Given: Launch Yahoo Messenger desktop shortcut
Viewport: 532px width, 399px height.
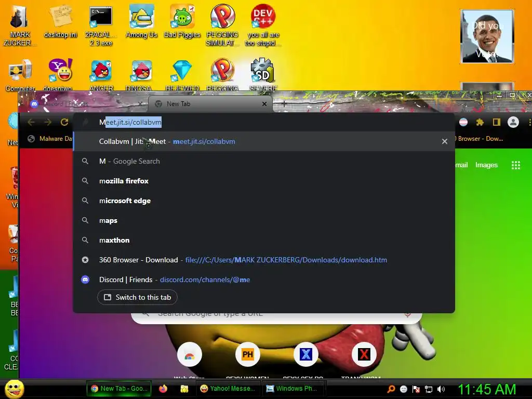Looking at the screenshot, I should point(60,75).
